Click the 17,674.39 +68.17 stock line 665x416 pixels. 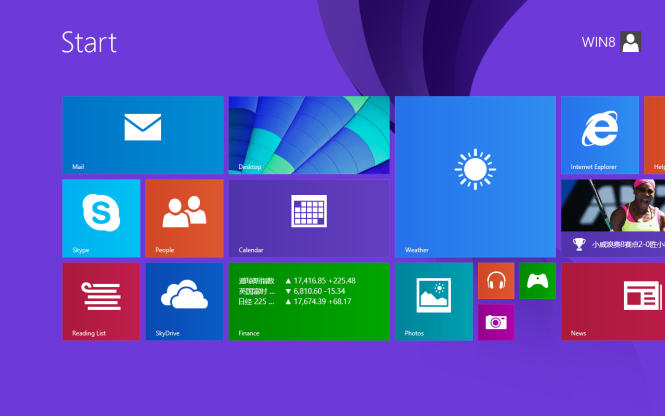319,302
